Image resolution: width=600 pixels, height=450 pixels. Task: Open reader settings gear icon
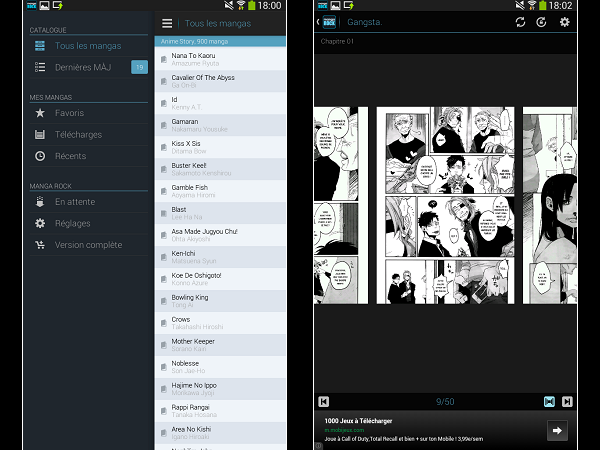(564, 22)
